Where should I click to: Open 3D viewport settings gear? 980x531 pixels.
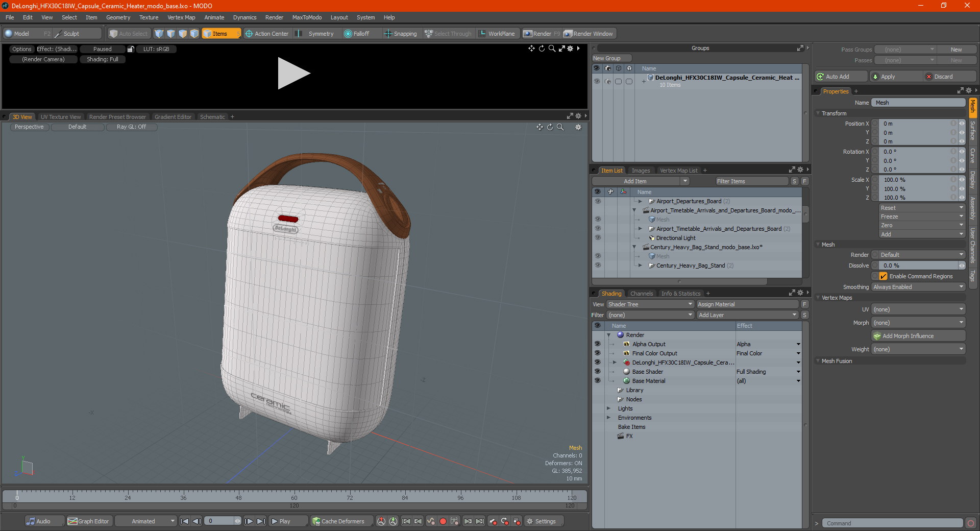pyautogui.click(x=578, y=127)
